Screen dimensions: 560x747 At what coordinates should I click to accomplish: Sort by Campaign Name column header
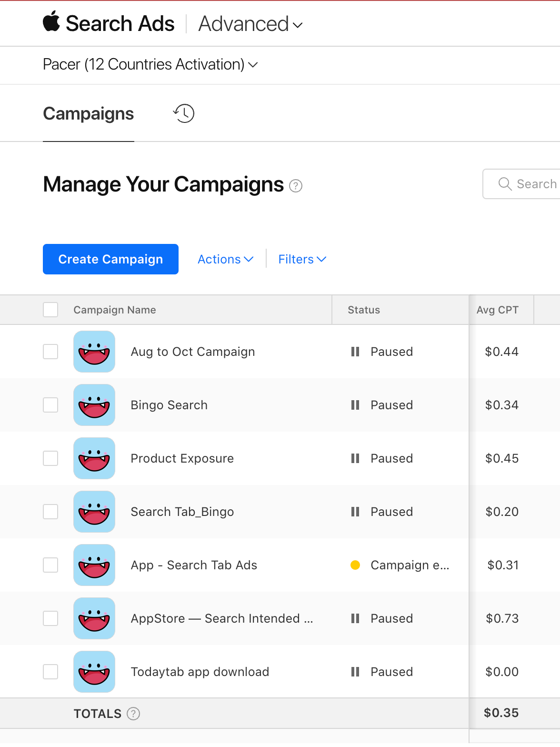[115, 310]
